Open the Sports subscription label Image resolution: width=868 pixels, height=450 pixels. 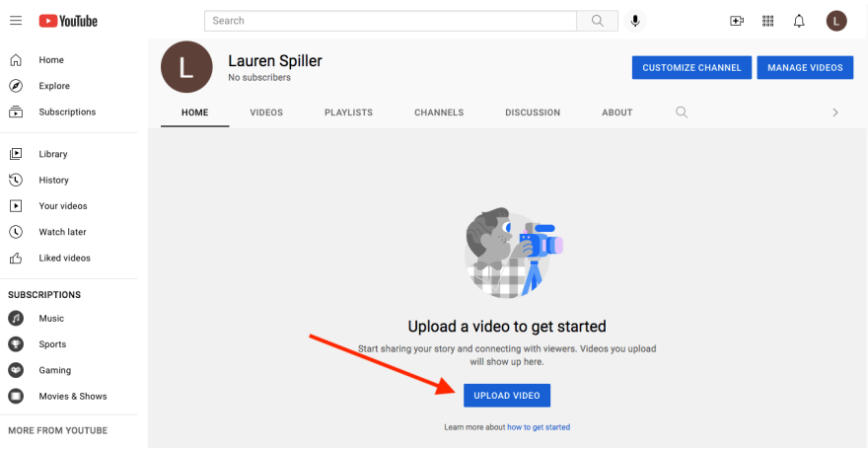pos(52,344)
